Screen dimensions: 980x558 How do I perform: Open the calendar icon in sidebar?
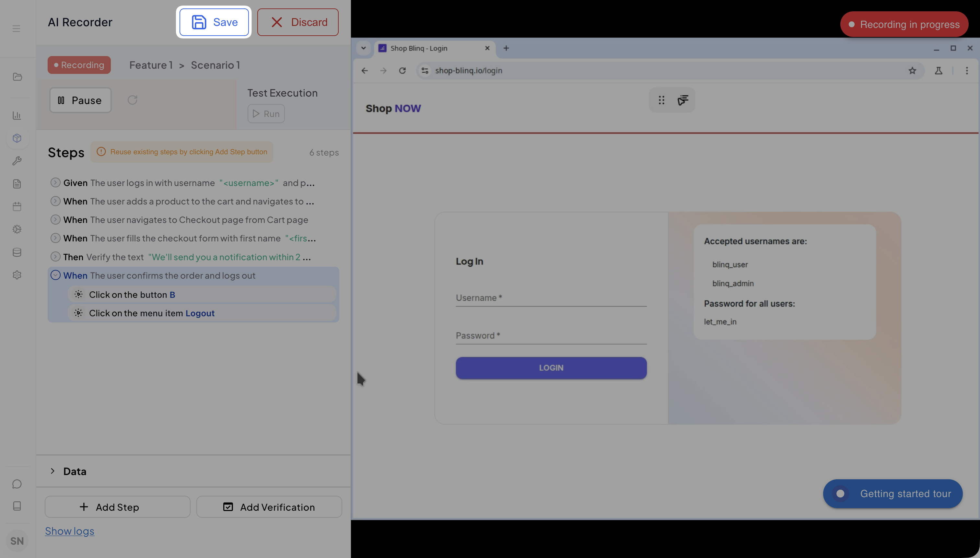[x=17, y=206]
